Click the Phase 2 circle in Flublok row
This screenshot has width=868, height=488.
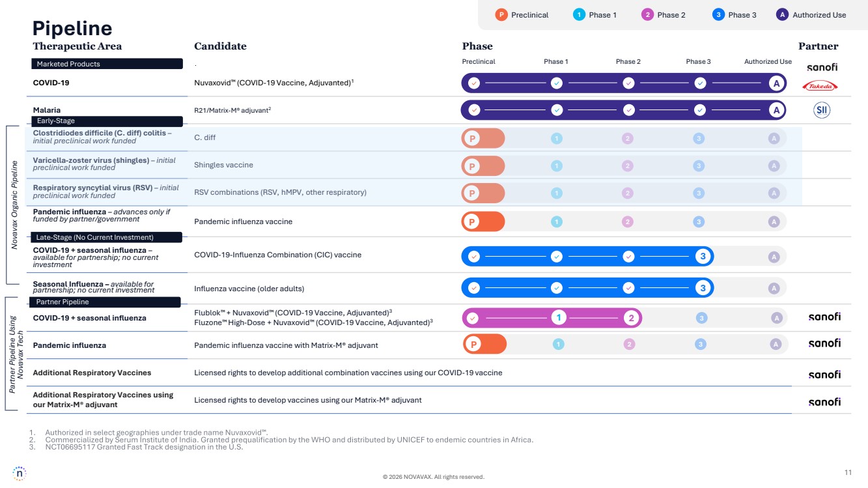[631, 318]
